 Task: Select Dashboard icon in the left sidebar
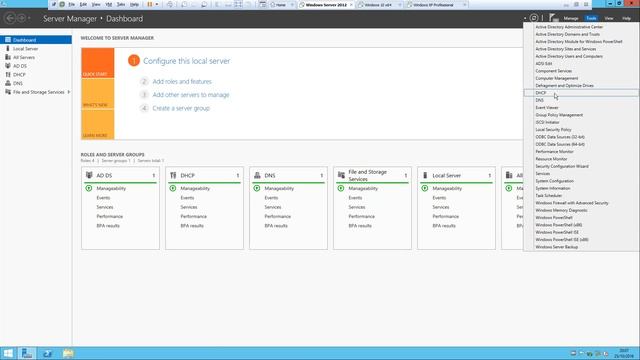(x=8, y=40)
